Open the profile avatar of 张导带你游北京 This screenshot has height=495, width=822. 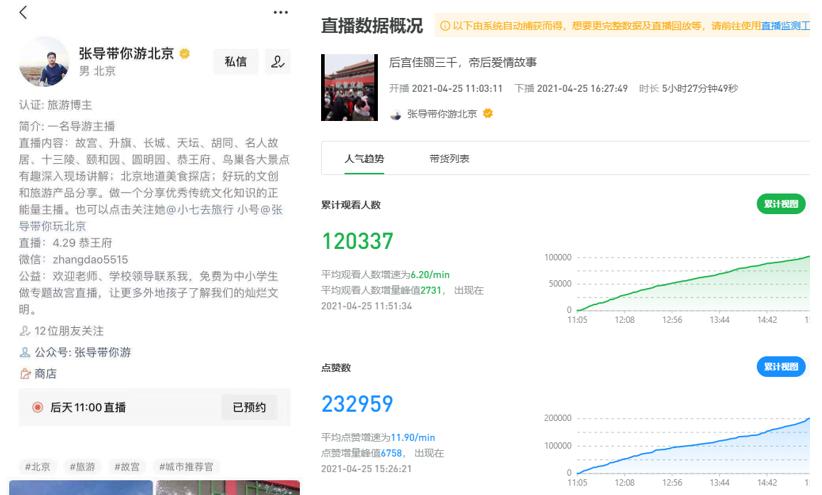point(44,62)
